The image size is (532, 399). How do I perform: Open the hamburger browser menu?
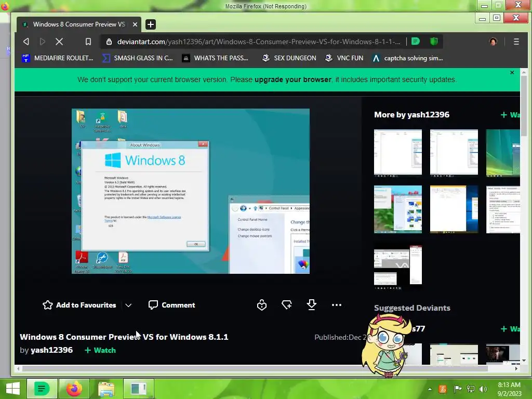(516, 42)
